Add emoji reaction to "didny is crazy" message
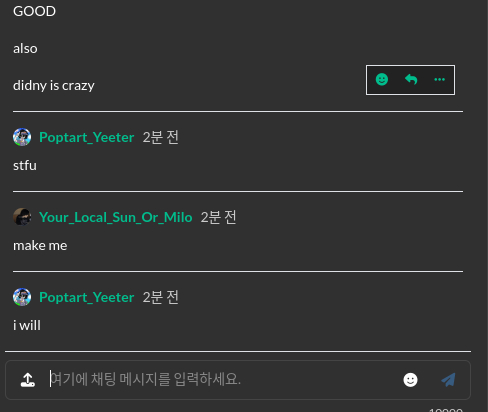488x412 pixels. click(382, 80)
